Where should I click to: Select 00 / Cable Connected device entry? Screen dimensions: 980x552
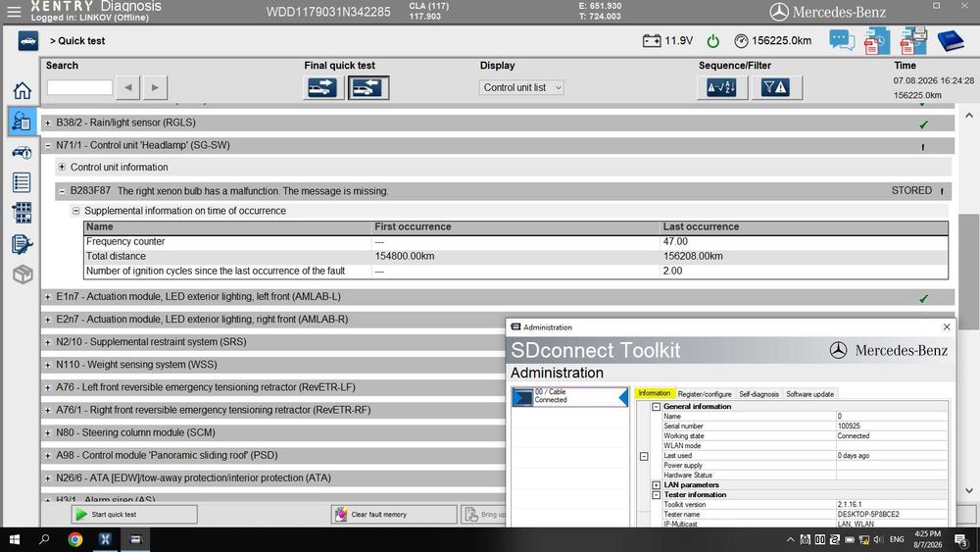(569, 396)
